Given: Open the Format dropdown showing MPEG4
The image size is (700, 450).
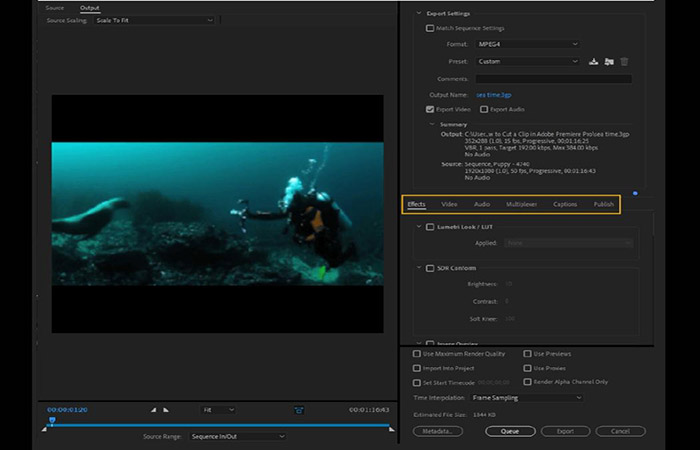Looking at the screenshot, I should click(528, 44).
